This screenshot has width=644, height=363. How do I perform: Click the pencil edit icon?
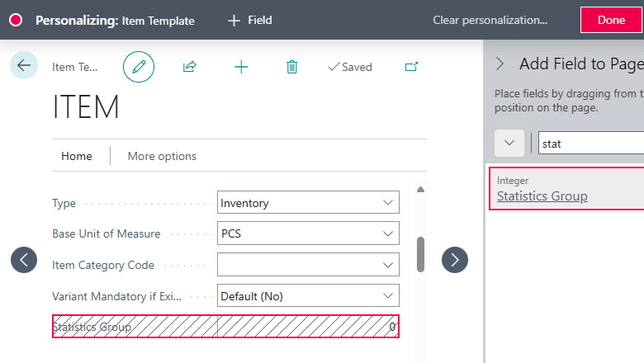point(139,67)
